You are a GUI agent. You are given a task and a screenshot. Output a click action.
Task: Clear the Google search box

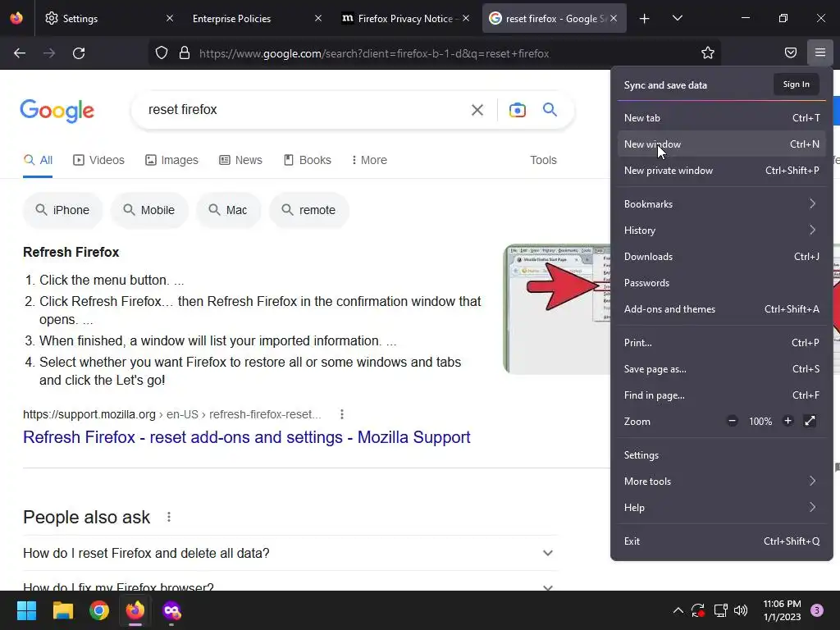(477, 110)
